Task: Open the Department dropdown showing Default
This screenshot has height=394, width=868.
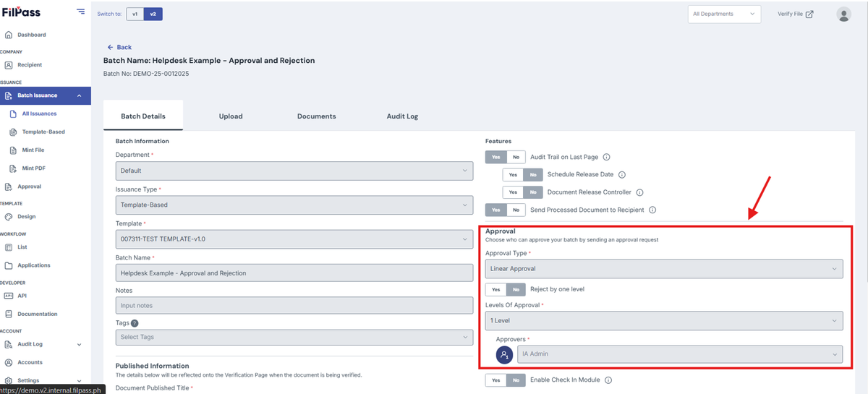Action: click(x=294, y=171)
